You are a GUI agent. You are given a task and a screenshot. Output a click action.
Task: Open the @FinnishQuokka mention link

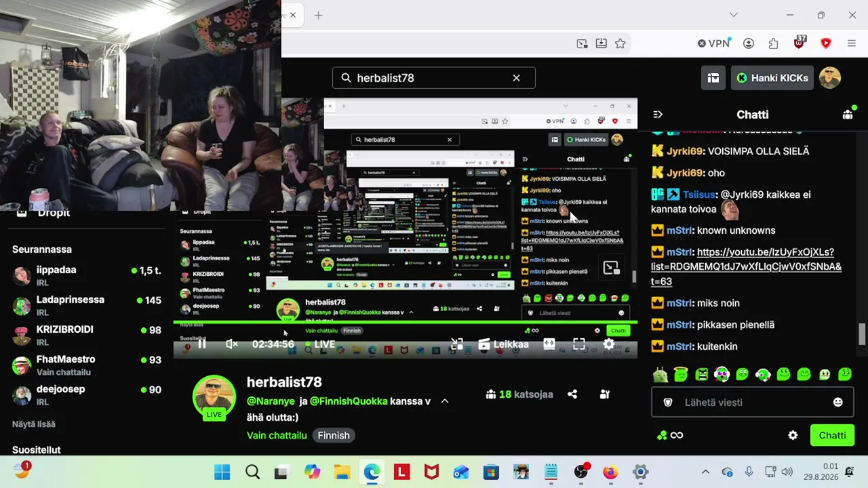click(349, 401)
